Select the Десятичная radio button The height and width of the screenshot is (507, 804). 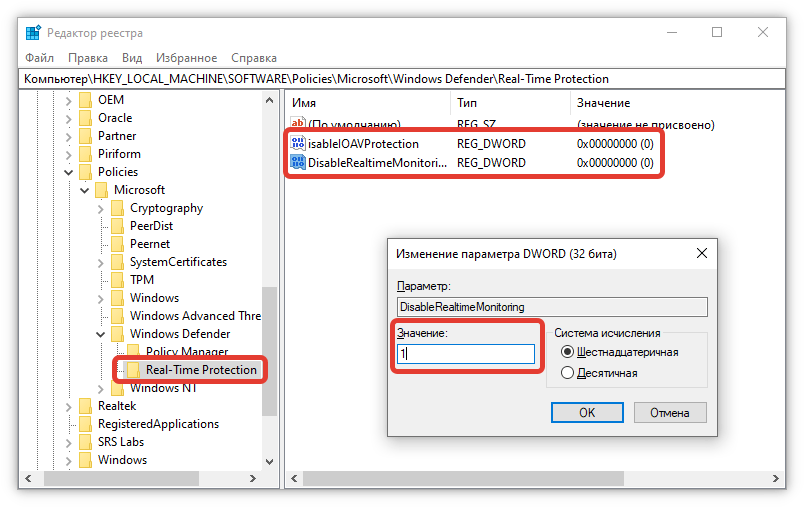point(568,373)
